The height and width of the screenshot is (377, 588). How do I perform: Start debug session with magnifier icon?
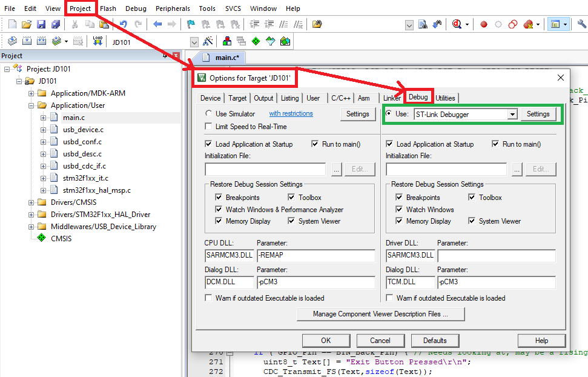pyautogui.click(x=456, y=24)
